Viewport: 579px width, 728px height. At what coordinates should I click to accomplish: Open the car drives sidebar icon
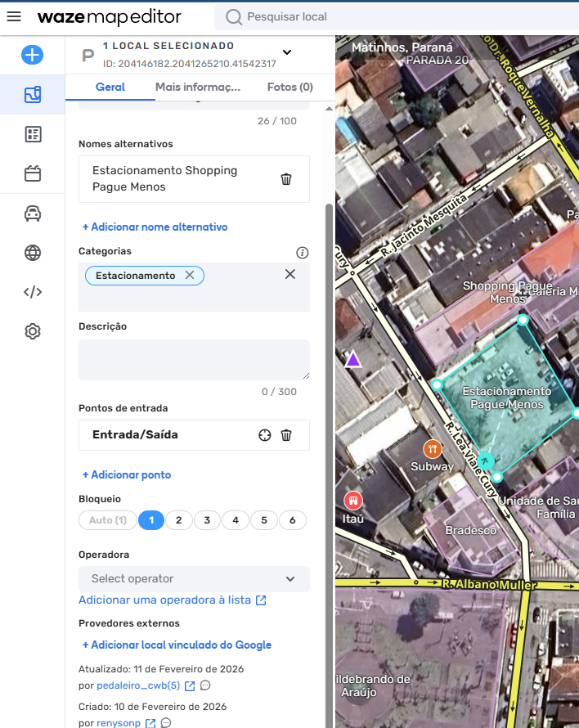(x=33, y=213)
